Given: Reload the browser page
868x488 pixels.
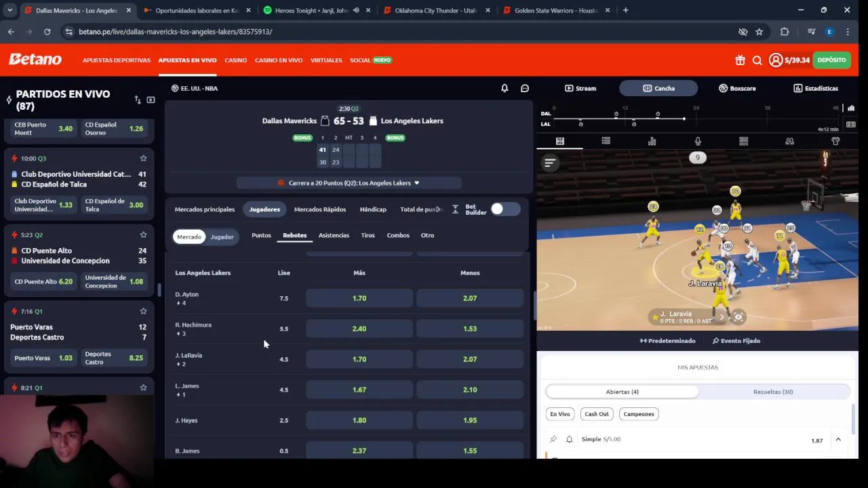Looking at the screenshot, I should 47,32.
